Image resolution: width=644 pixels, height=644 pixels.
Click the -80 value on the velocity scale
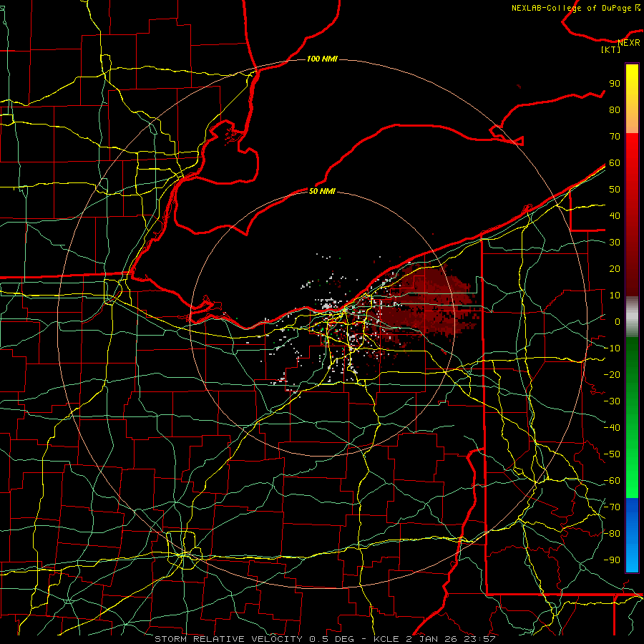click(612, 534)
